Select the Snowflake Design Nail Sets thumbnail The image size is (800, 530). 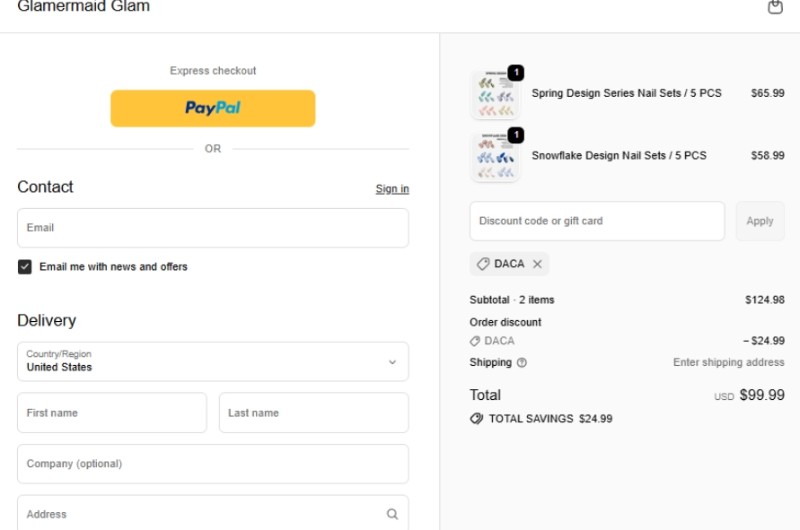click(x=494, y=157)
